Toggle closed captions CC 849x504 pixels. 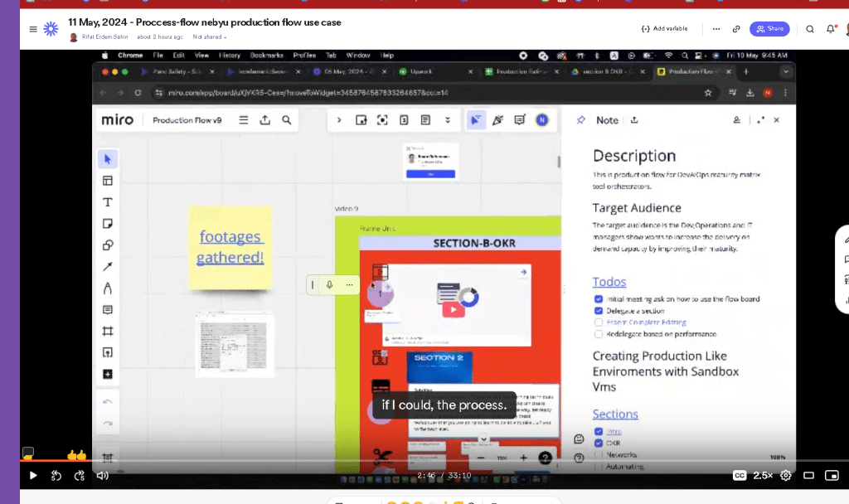coord(739,475)
